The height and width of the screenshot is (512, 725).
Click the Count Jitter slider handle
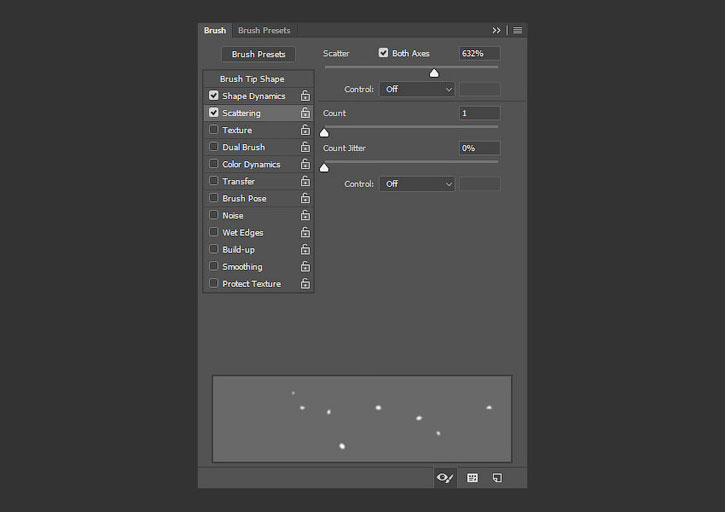pos(324,167)
